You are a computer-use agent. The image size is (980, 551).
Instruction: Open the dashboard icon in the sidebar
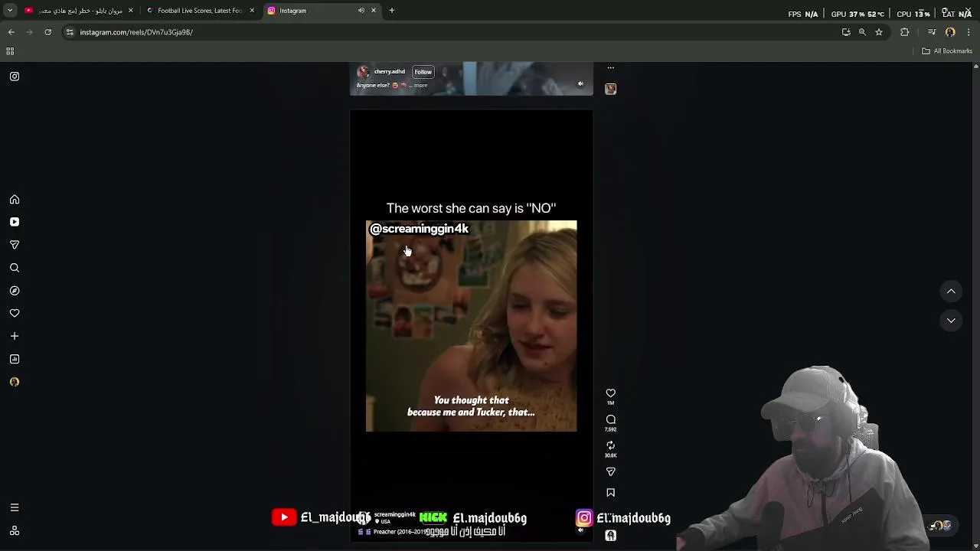15,359
